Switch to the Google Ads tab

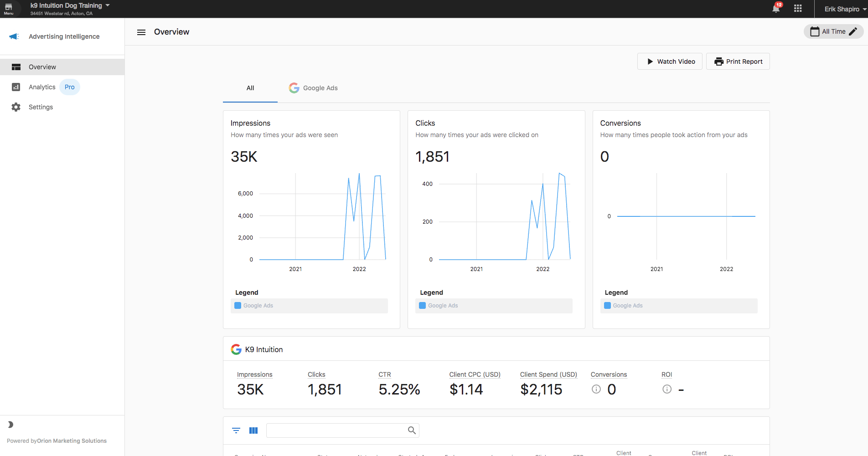point(314,88)
